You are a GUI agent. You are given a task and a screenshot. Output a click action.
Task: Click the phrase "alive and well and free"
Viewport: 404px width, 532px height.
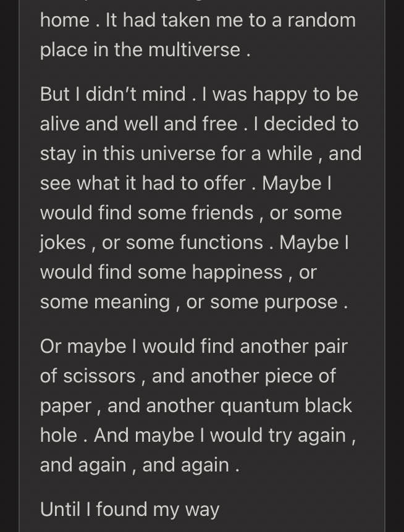138,124
